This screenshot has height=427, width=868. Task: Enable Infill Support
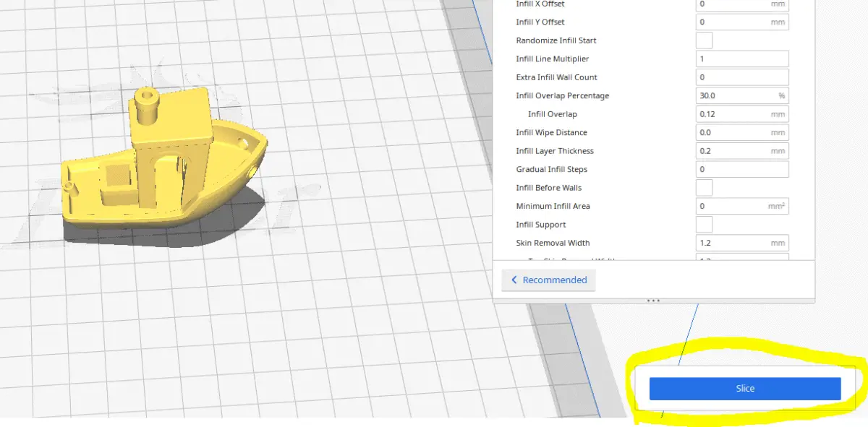(x=703, y=224)
